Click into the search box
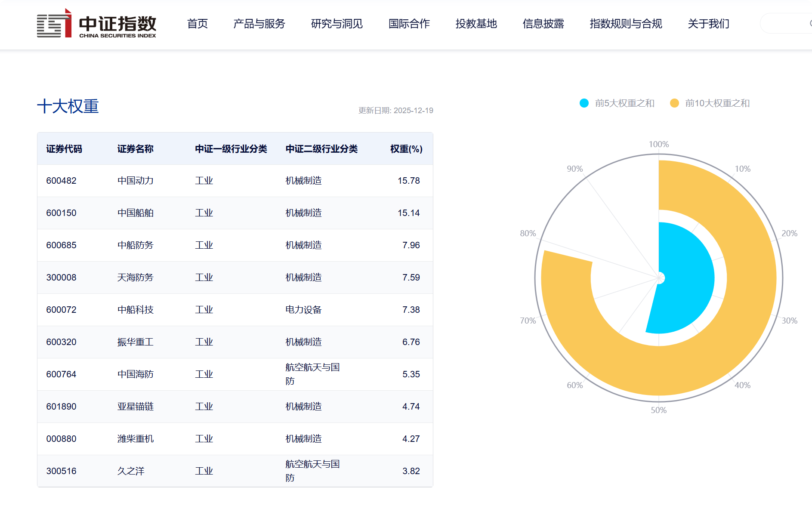 (787, 23)
